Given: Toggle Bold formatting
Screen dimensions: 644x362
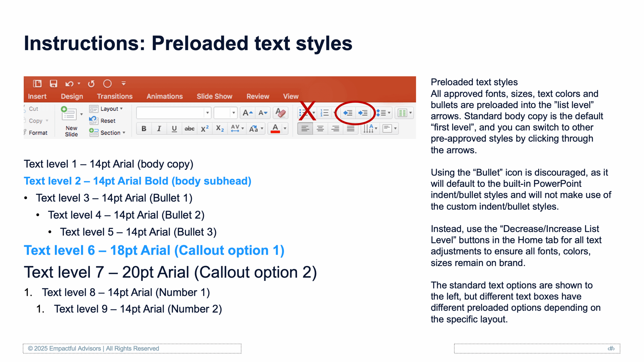Looking at the screenshot, I should (x=144, y=129).
